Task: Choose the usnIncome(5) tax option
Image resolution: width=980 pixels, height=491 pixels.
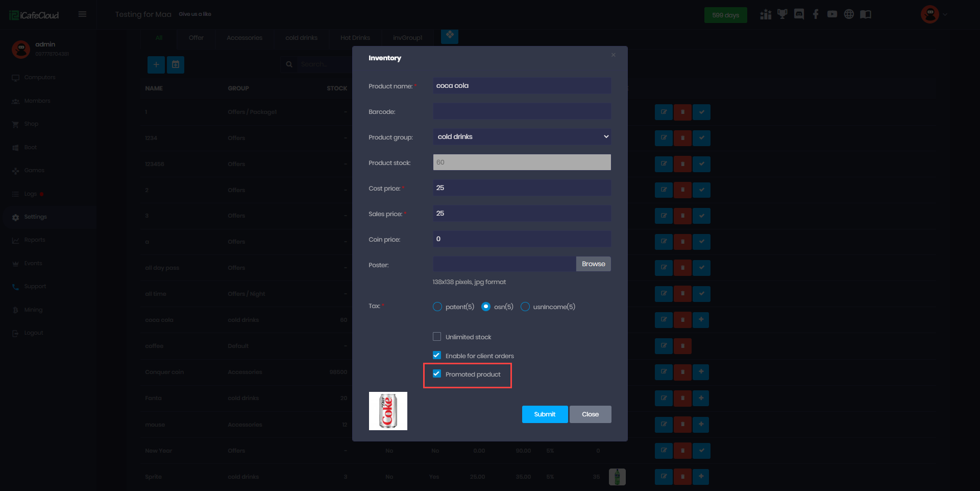Action: pyautogui.click(x=525, y=307)
